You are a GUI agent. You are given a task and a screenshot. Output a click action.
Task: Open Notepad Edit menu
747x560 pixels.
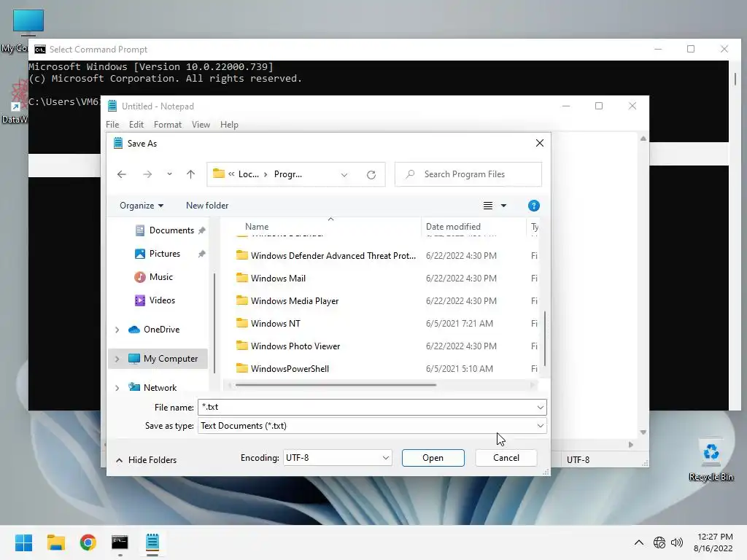click(x=136, y=125)
